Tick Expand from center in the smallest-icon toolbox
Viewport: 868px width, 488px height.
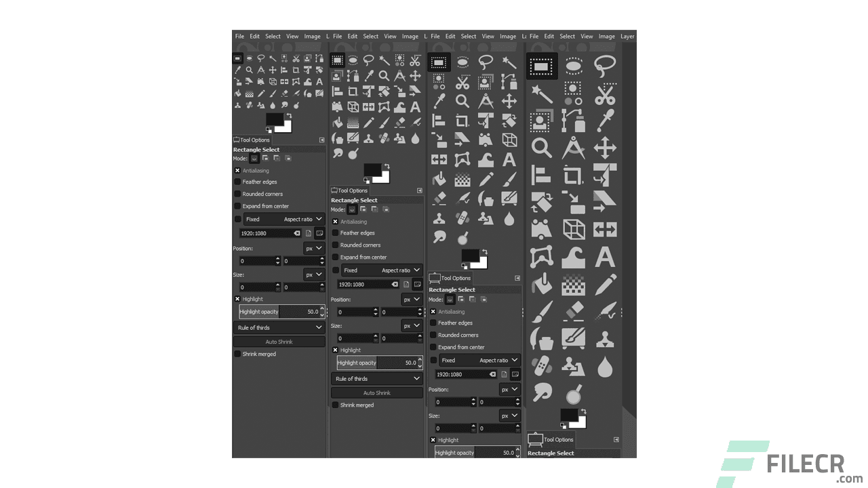237,206
